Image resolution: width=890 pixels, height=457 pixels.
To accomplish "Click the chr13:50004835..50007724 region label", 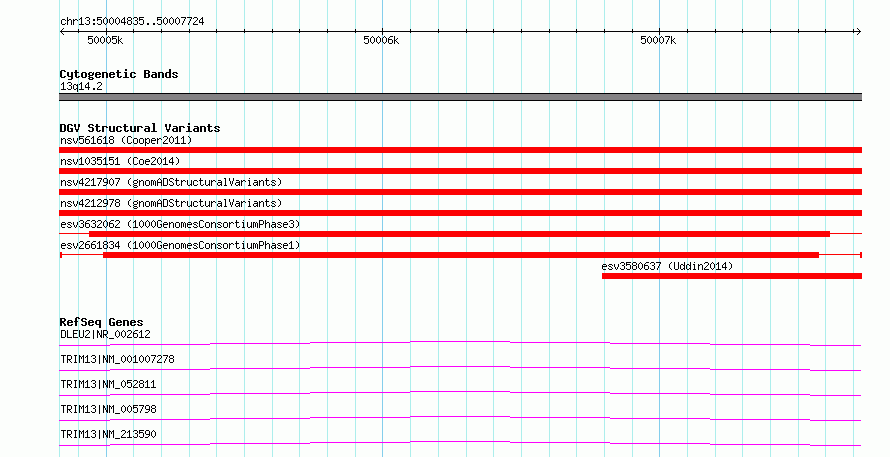I will pos(132,21).
